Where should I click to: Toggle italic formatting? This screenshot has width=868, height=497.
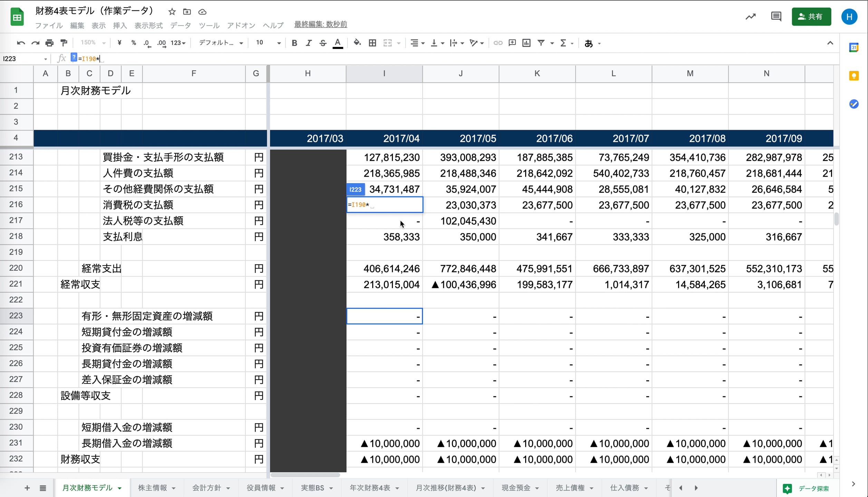(x=309, y=43)
